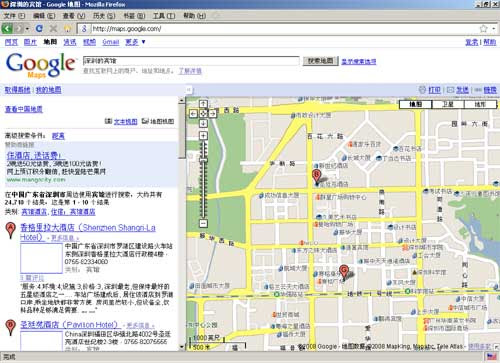Switch to the 地图 map type tab
Viewport: 500px width, 363px height.
point(415,104)
